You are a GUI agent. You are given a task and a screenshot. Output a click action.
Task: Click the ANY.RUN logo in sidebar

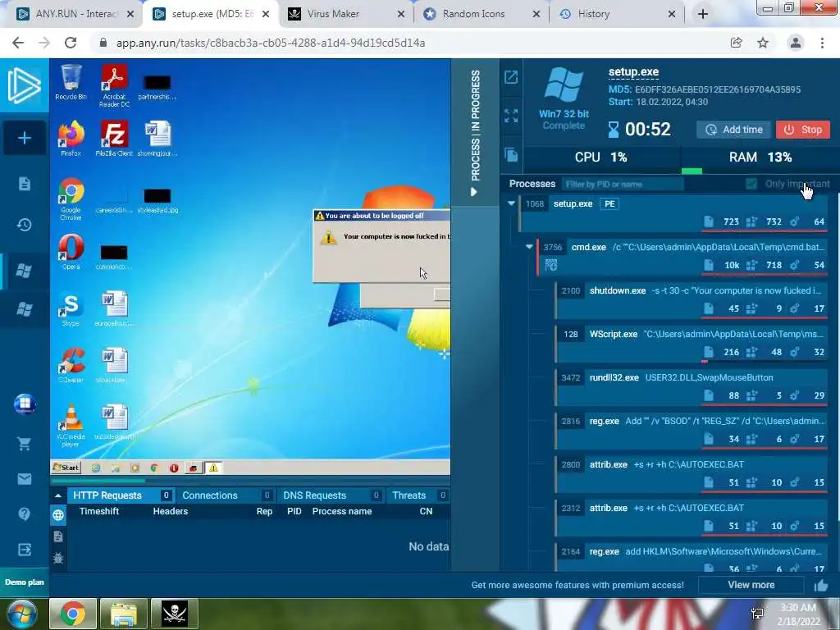click(24, 85)
